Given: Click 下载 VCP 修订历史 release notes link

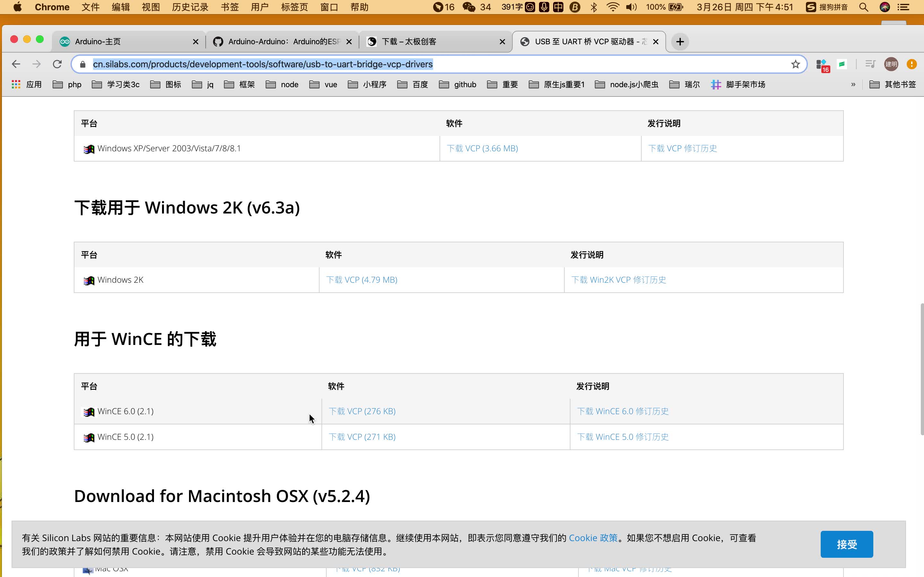Looking at the screenshot, I should [x=682, y=147].
